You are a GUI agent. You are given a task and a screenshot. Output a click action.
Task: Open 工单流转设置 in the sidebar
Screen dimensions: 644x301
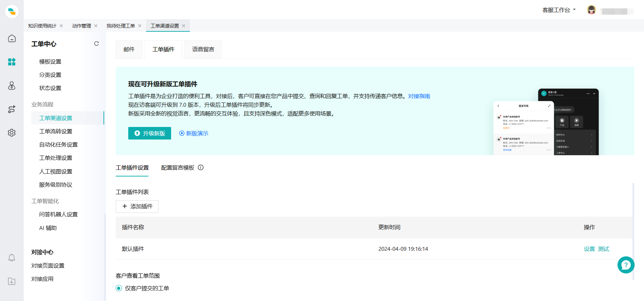click(x=56, y=131)
